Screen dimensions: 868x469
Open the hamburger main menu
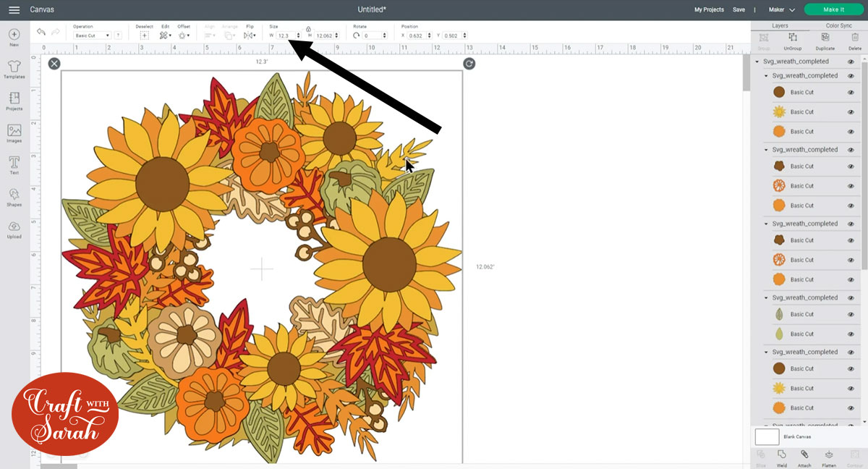[x=14, y=9]
